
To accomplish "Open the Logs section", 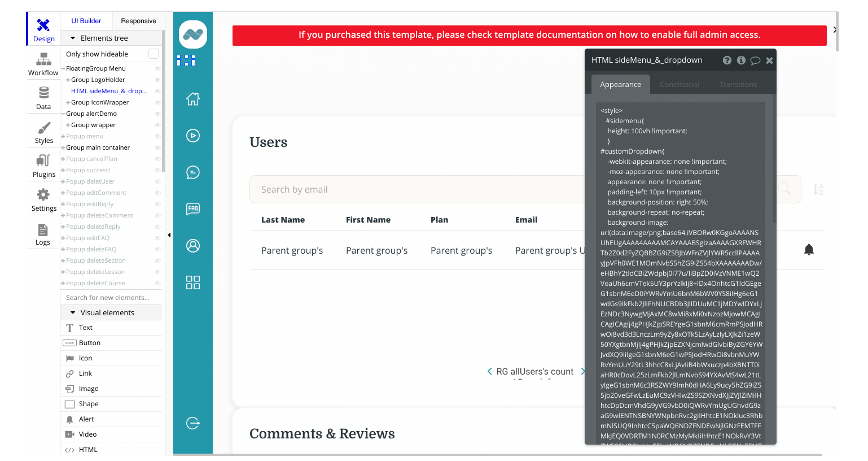I will click(x=43, y=233).
